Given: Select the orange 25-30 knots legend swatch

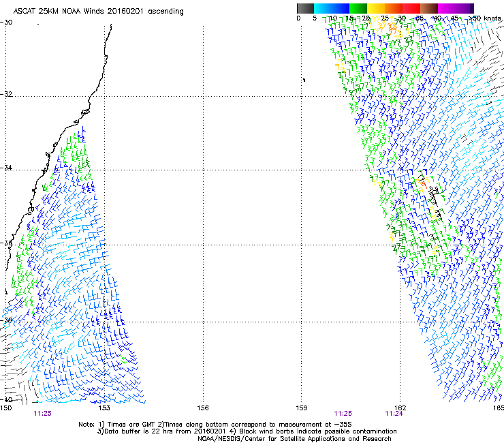Looking at the screenshot, I should [394, 8].
